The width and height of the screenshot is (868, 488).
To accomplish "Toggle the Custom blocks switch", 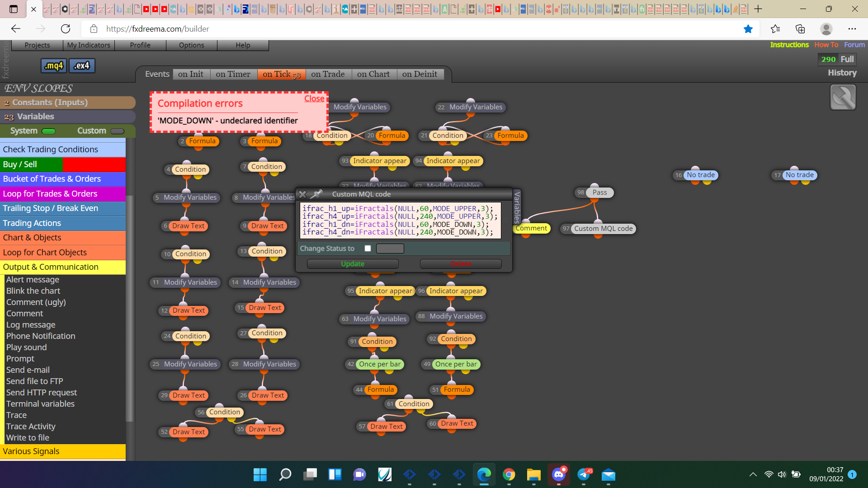I will coord(117,131).
